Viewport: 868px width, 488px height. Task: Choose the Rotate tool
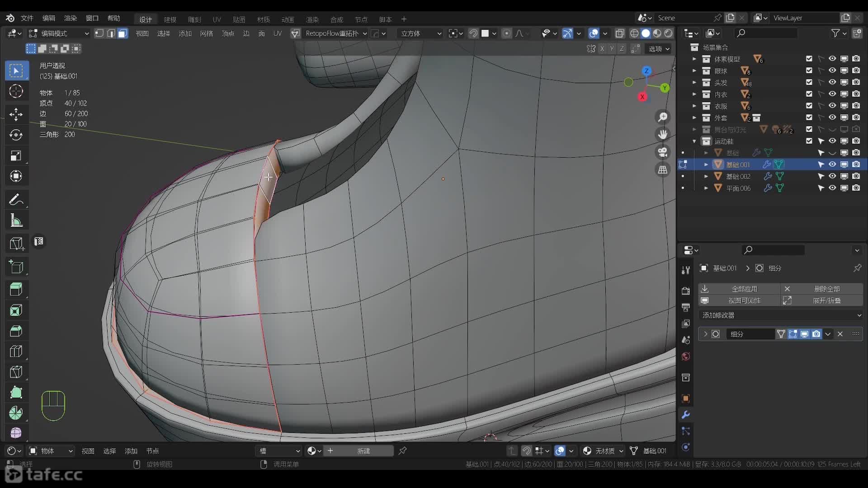[16, 135]
